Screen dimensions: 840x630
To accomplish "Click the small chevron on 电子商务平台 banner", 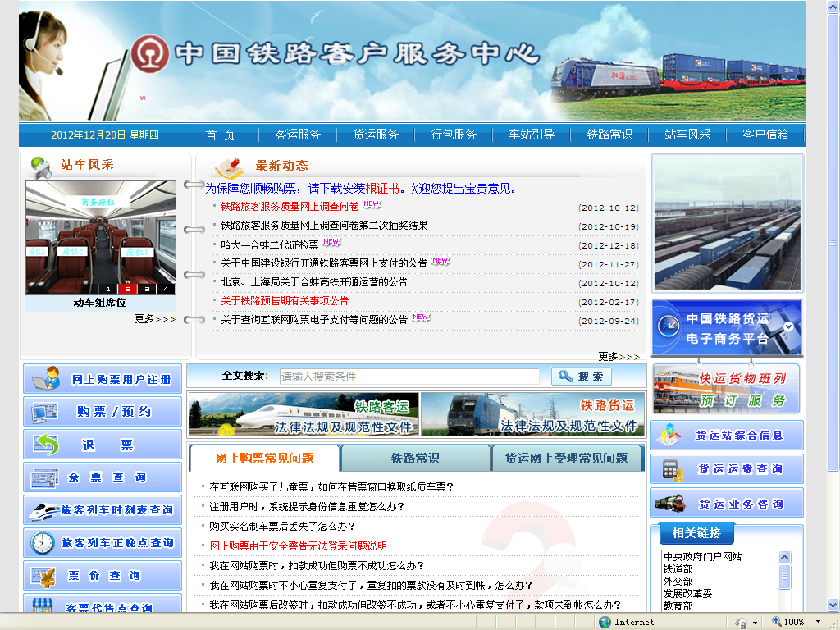I will (788, 326).
